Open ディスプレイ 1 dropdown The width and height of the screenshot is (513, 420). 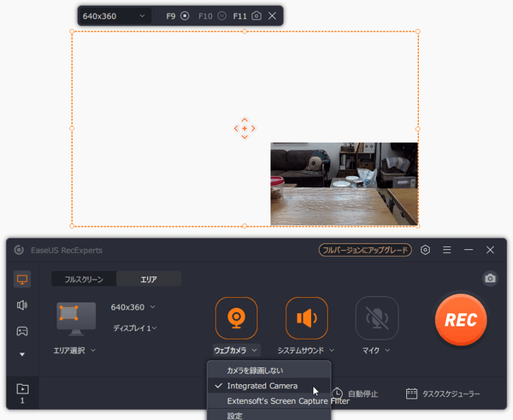(135, 328)
